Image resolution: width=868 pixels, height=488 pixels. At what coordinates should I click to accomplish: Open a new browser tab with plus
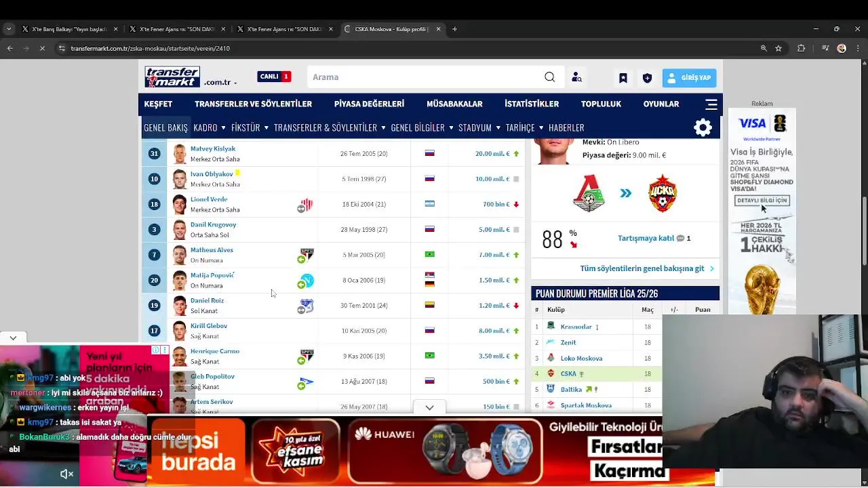(x=454, y=29)
